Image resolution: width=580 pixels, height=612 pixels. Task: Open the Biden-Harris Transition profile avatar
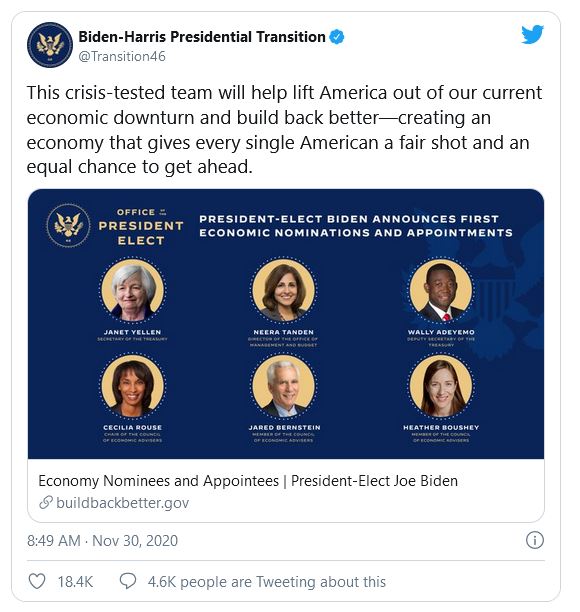50,45
